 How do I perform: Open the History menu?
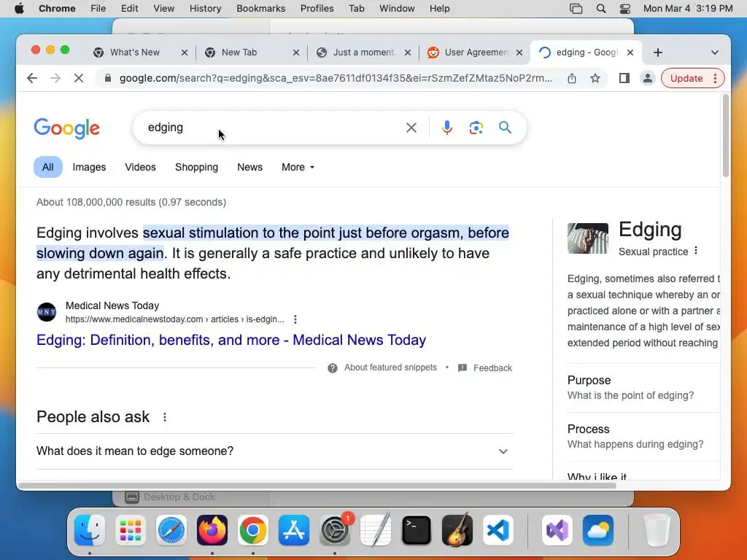(205, 9)
